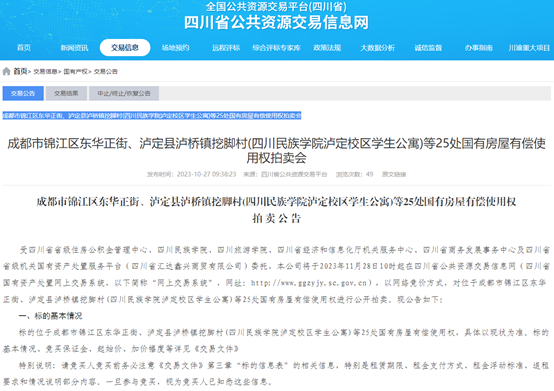Click the 全国公共资源交易平台(四川省) header text

276,6
